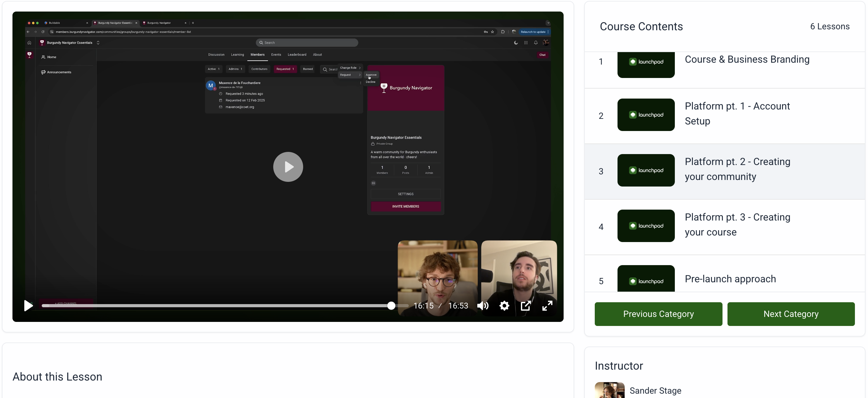This screenshot has width=868, height=398.
Task: In the video, select the Events tab
Action: 276,55
